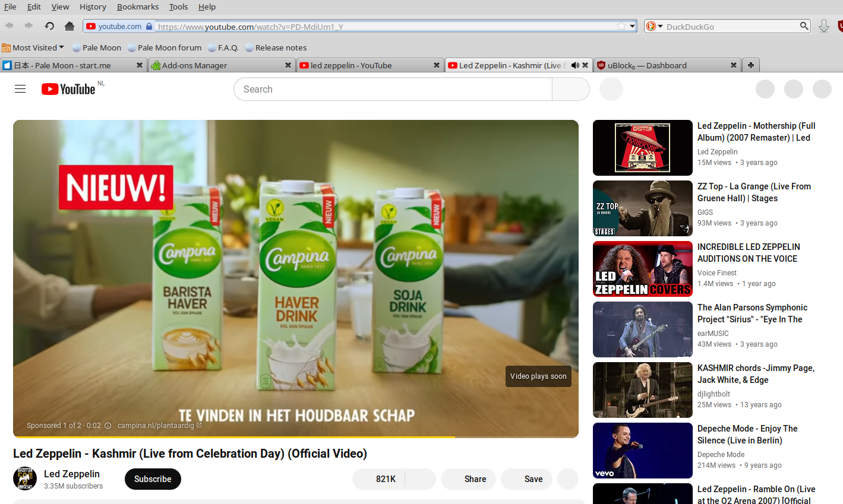
Task: Close the Led Zeppelin - Kashmir tab
Action: (x=585, y=65)
